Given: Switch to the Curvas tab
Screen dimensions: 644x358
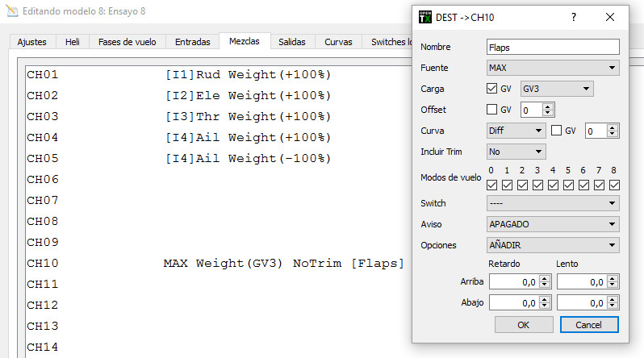Looking at the screenshot, I should point(338,42).
